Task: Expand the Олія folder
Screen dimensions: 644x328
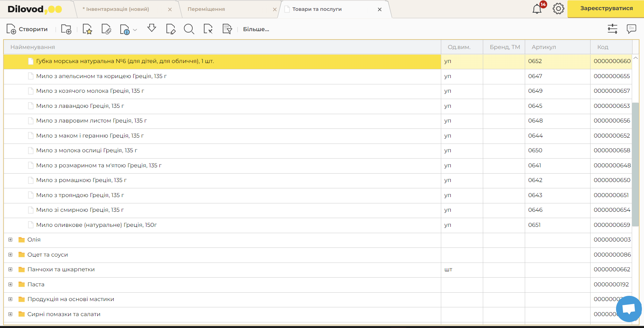Action: tap(10, 240)
